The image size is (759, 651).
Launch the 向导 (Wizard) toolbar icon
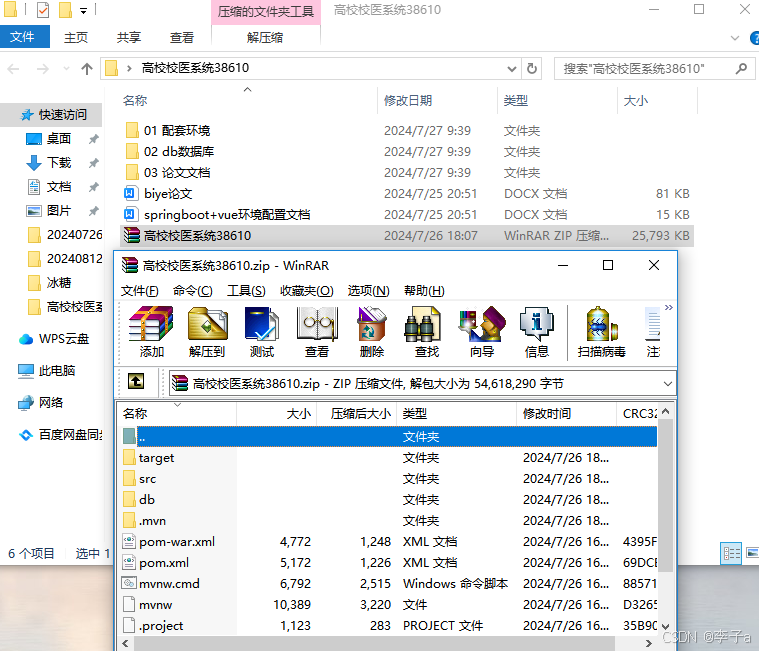(482, 332)
